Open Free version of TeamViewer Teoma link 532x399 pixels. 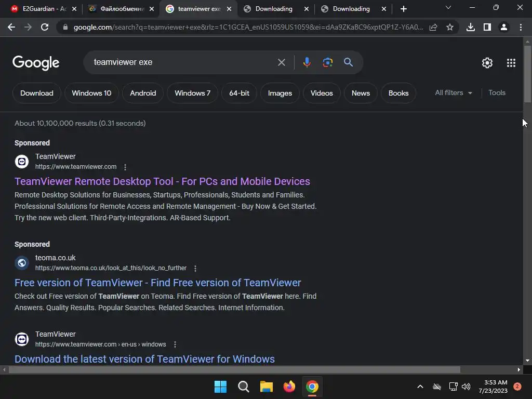158,283
